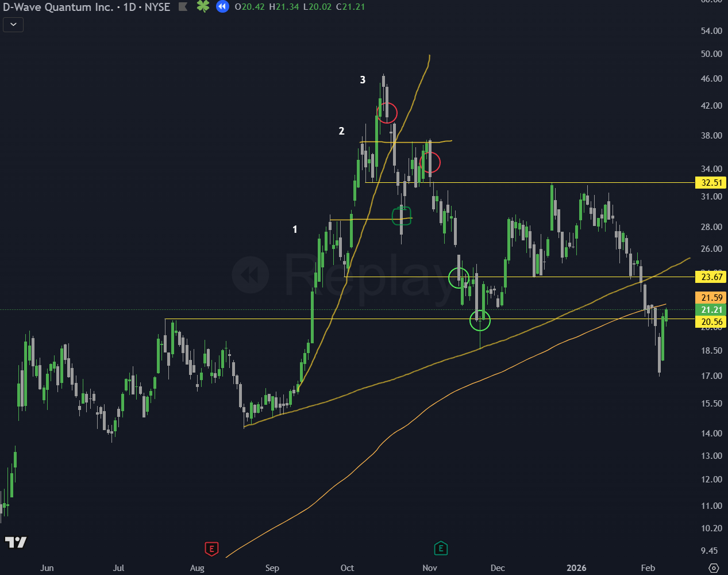Viewport: 728px width, 575px height.
Task: Click the 2026 label on time axis
Action: [x=576, y=568]
